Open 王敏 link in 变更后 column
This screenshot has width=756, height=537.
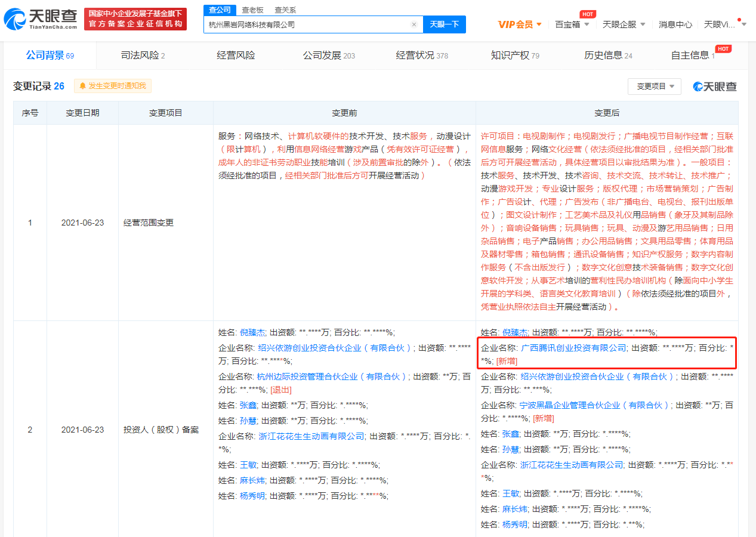pyautogui.click(x=511, y=493)
